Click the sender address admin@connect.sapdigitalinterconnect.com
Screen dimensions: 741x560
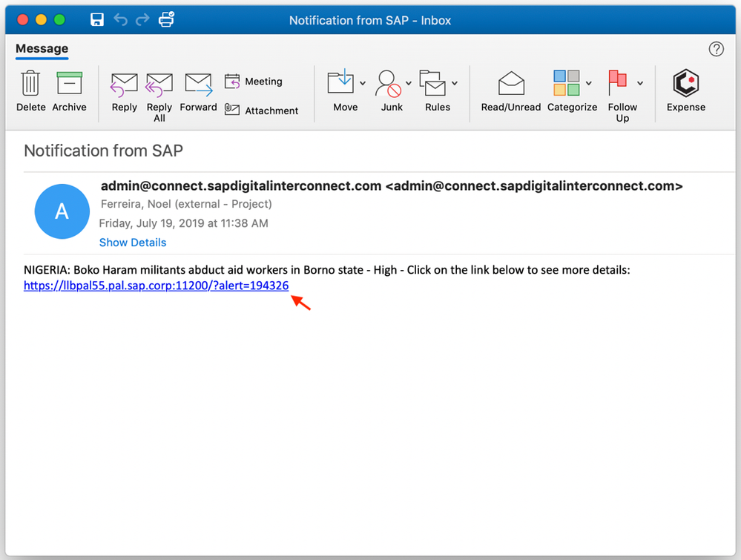tap(392, 186)
